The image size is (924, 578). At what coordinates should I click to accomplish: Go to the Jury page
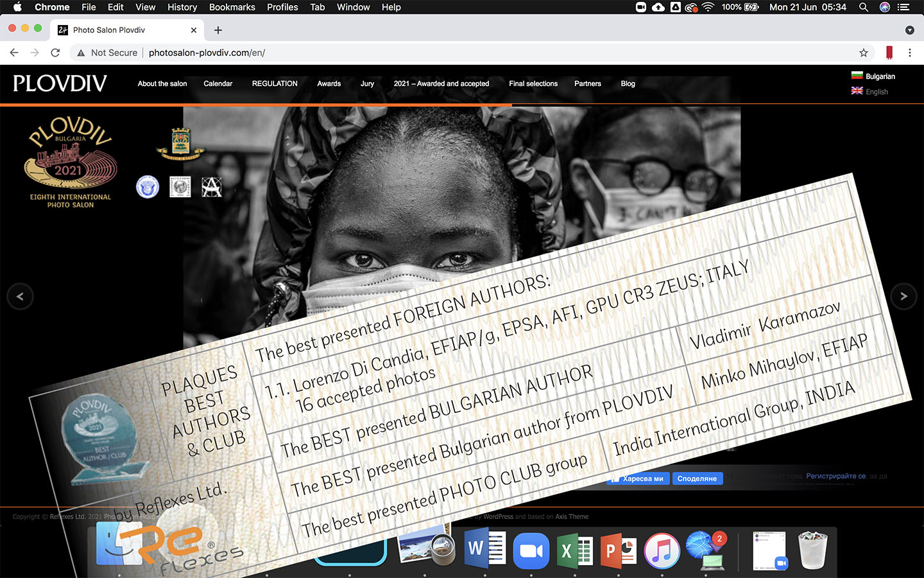click(x=367, y=83)
